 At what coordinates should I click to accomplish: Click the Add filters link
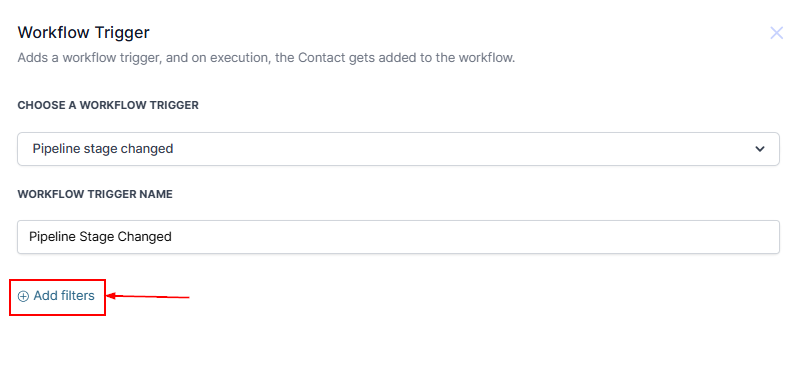pyautogui.click(x=56, y=296)
